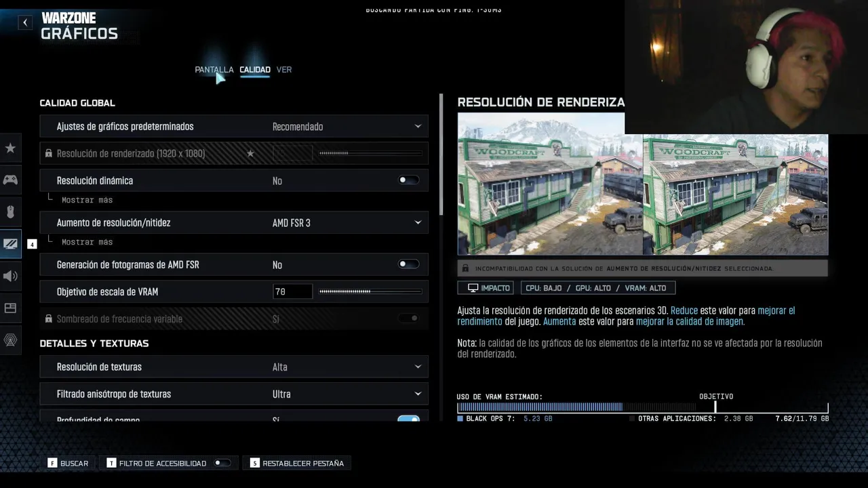Click the estimated VRAM usage bar
The height and width of the screenshot is (488, 868).
(x=643, y=407)
